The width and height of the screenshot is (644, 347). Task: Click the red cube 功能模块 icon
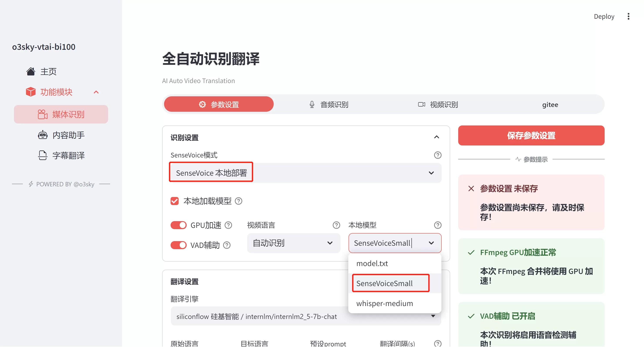click(x=31, y=92)
